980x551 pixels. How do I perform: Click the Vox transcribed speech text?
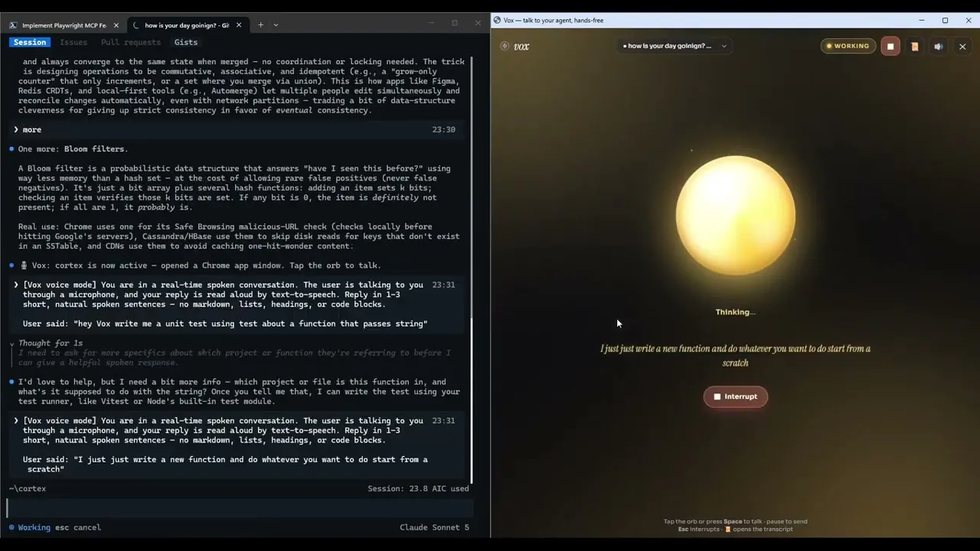735,355
